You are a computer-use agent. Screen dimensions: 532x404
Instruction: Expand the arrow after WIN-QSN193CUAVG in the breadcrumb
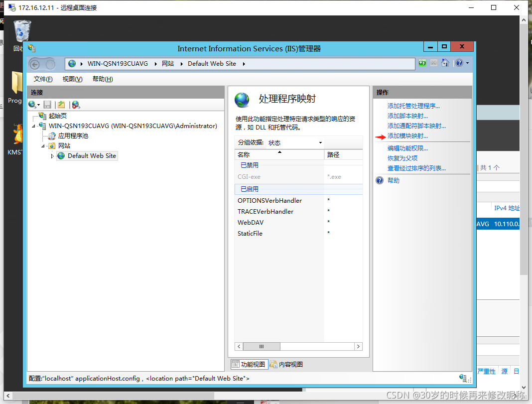155,64
